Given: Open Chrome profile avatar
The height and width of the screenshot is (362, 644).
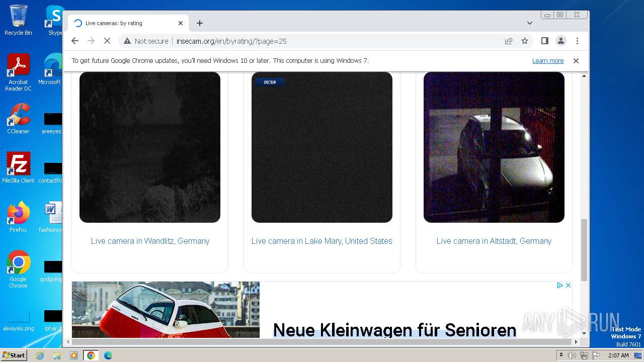Looking at the screenshot, I should [x=560, y=41].
